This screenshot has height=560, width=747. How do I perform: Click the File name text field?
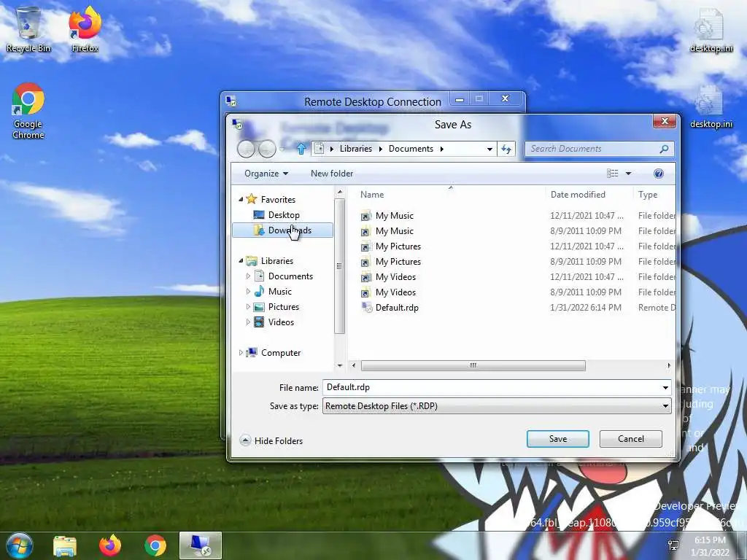[492, 388]
